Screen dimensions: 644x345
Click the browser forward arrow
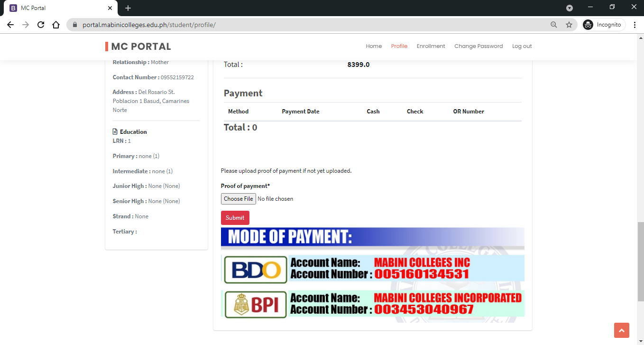(x=26, y=25)
